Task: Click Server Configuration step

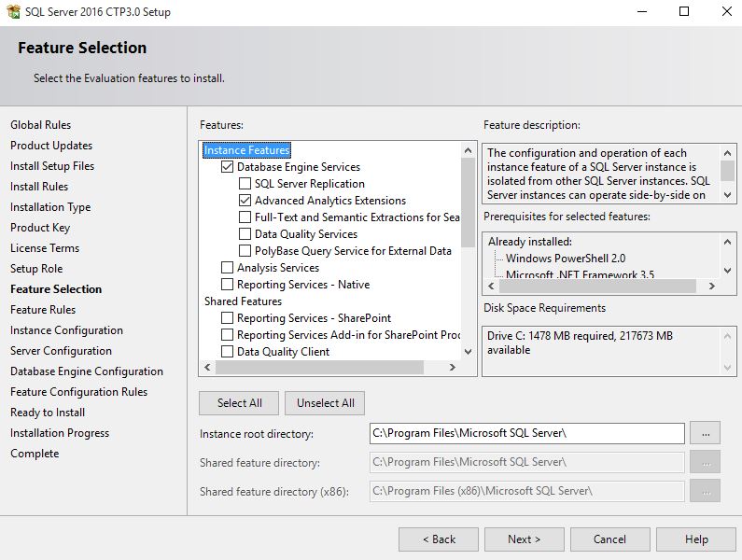Action: [x=61, y=351]
